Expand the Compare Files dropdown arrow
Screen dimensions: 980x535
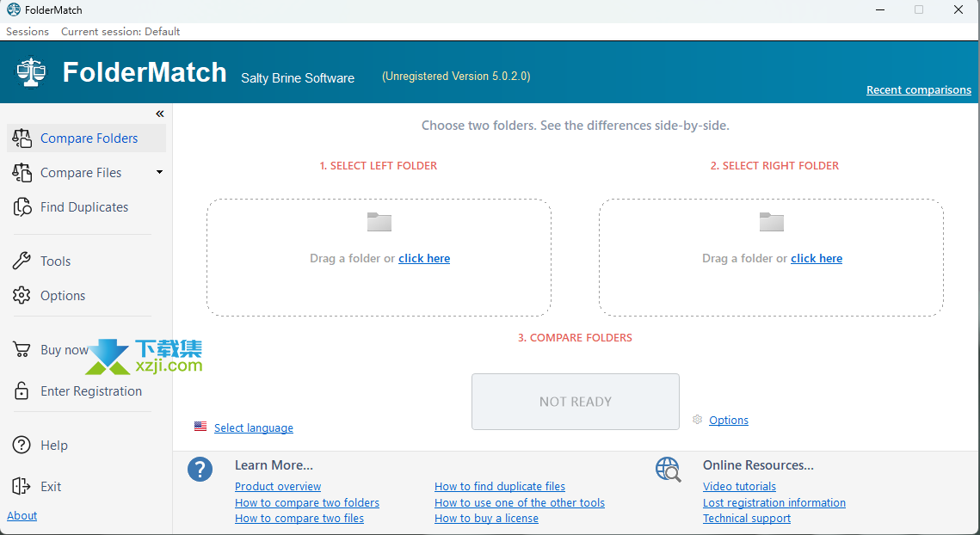(x=159, y=172)
